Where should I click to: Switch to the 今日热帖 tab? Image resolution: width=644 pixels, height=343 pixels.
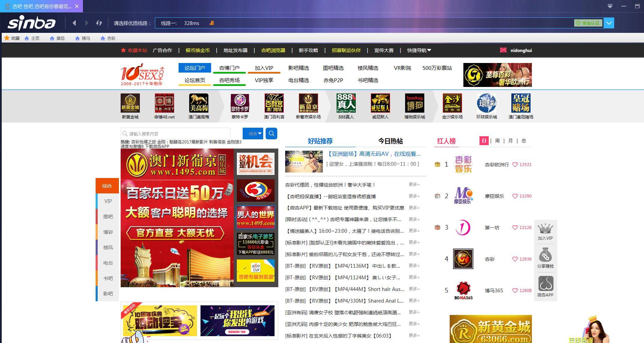(390, 141)
